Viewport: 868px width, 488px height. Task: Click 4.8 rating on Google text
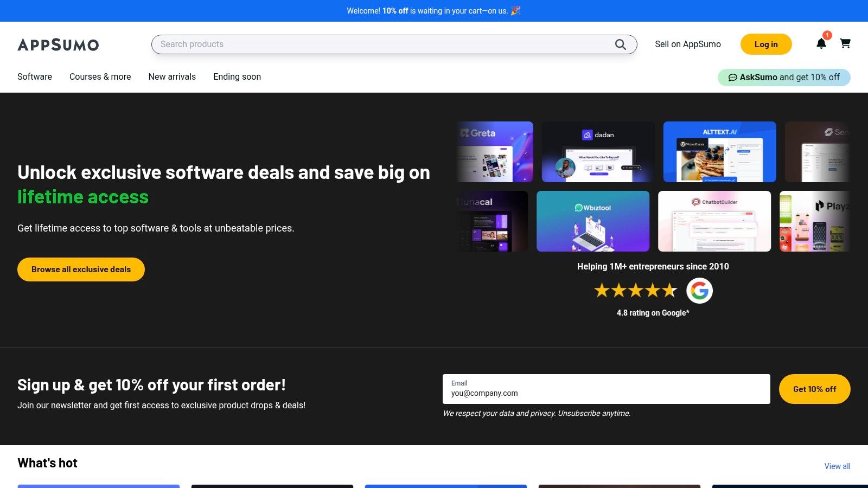pos(653,313)
